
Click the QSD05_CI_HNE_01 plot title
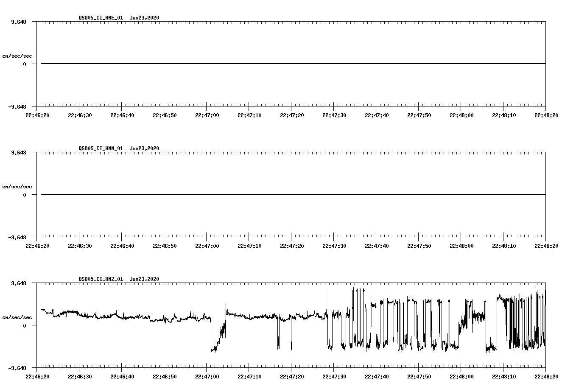(119, 18)
